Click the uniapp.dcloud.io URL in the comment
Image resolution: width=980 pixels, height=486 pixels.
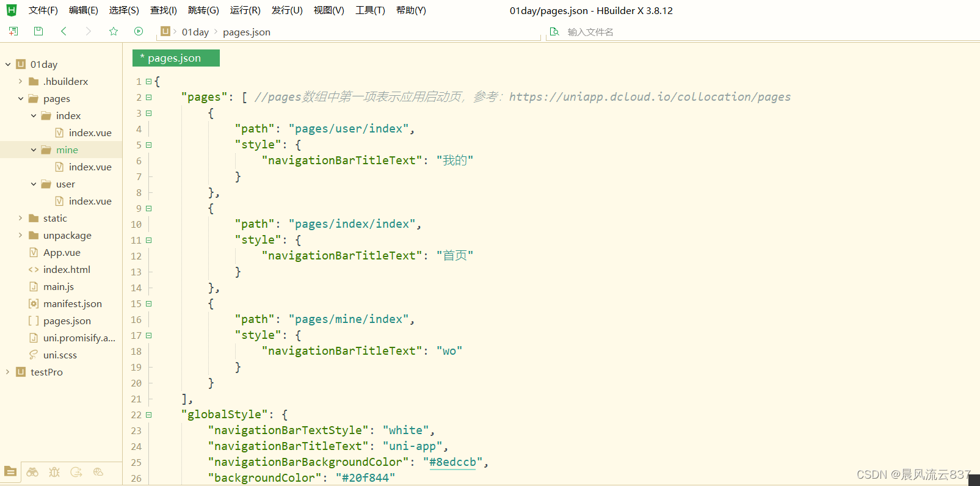(650, 96)
